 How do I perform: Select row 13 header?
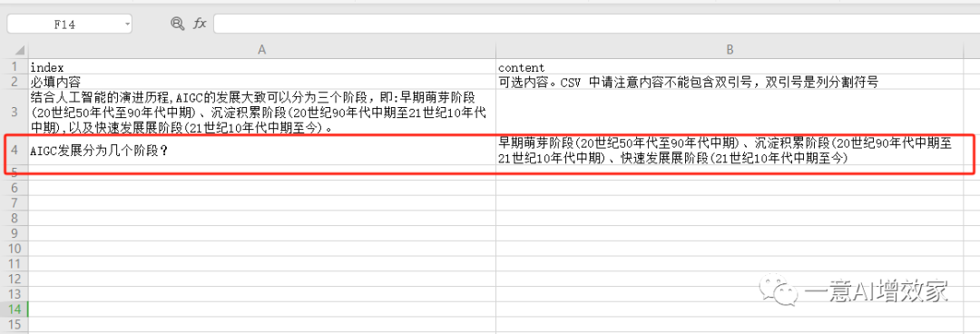[x=14, y=294]
